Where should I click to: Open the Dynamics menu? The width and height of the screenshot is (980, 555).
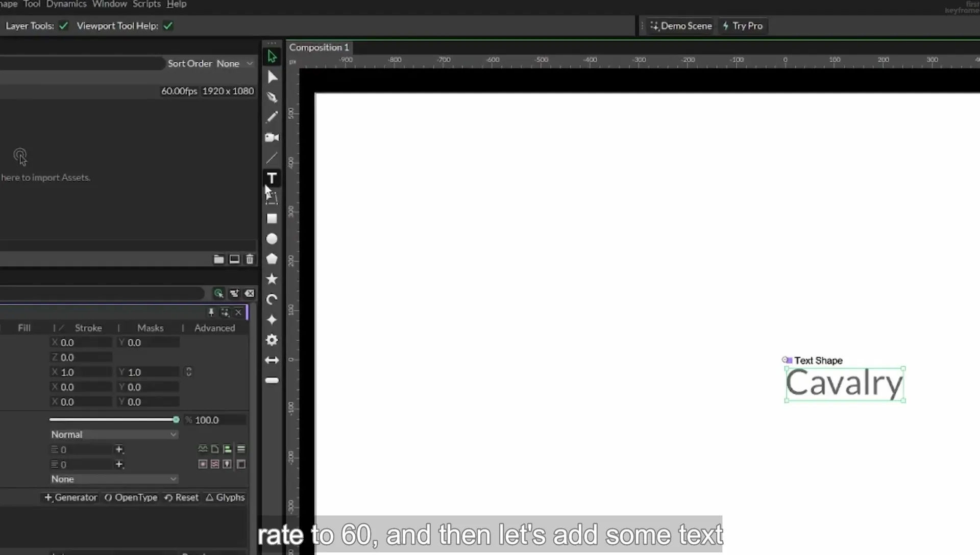pos(66,4)
